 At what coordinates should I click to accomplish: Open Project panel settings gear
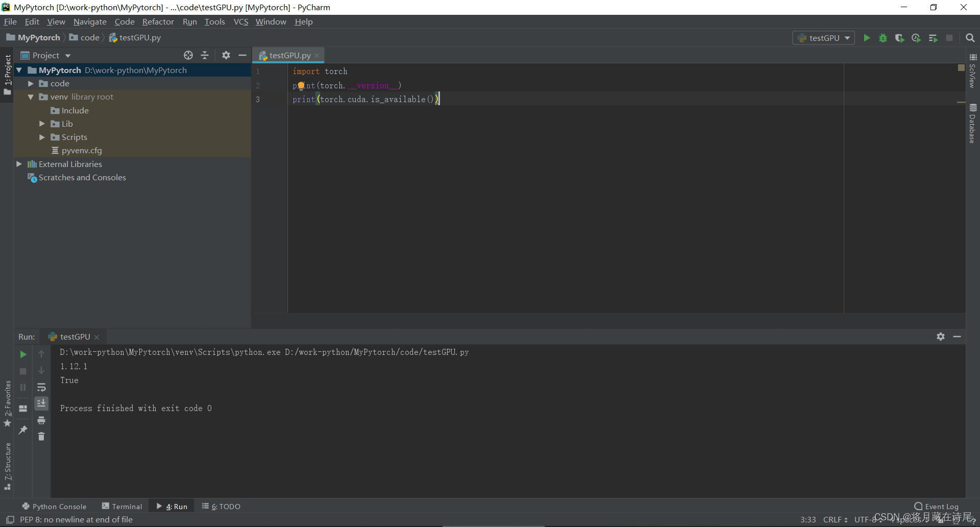[x=226, y=55]
